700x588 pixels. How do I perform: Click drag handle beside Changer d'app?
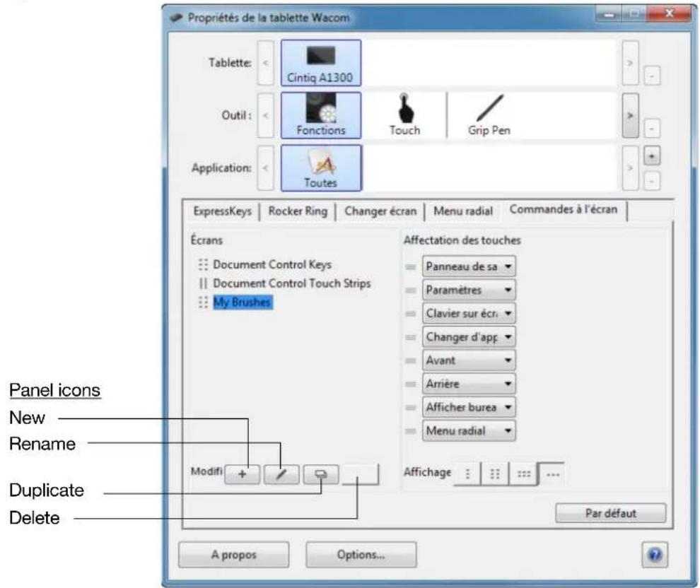410,337
